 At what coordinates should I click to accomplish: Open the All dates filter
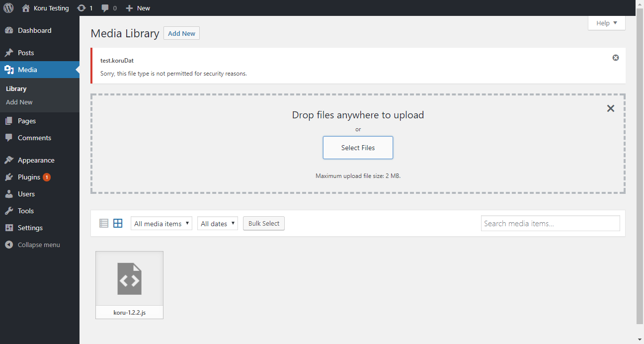(x=217, y=223)
